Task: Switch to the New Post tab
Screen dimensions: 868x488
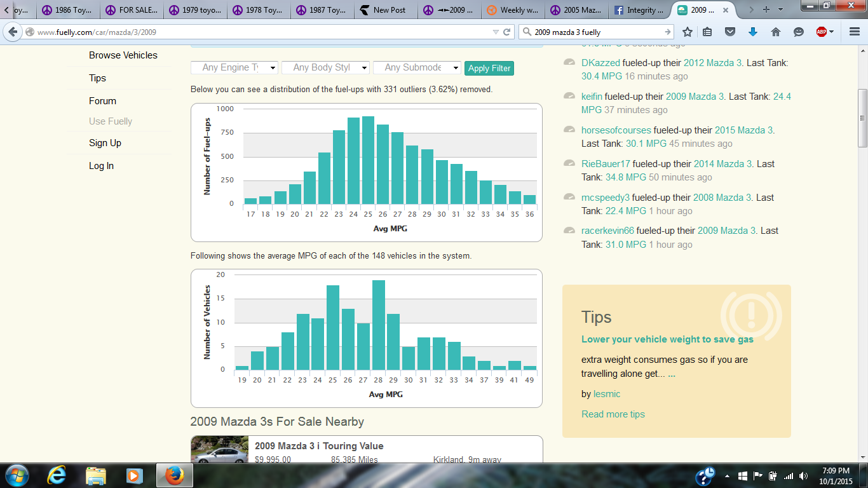Action: 386,10
